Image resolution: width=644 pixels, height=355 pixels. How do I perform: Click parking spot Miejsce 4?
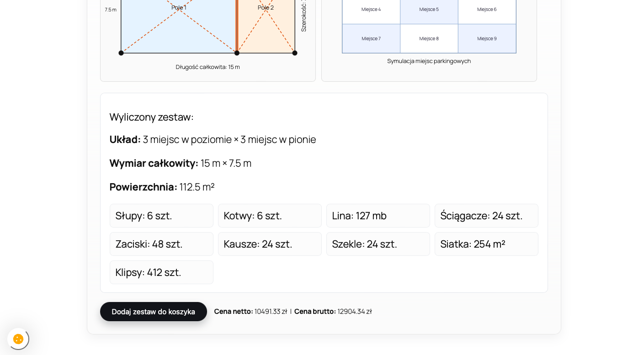(x=371, y=11)
